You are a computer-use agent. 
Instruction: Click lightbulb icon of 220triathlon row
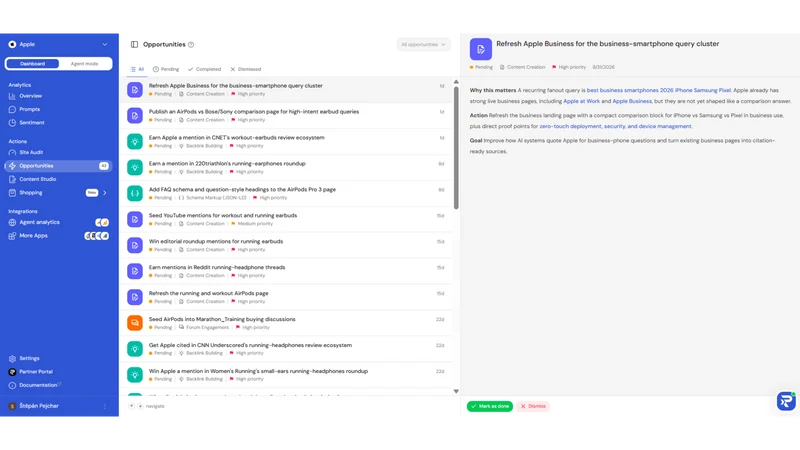click(135, 167)
